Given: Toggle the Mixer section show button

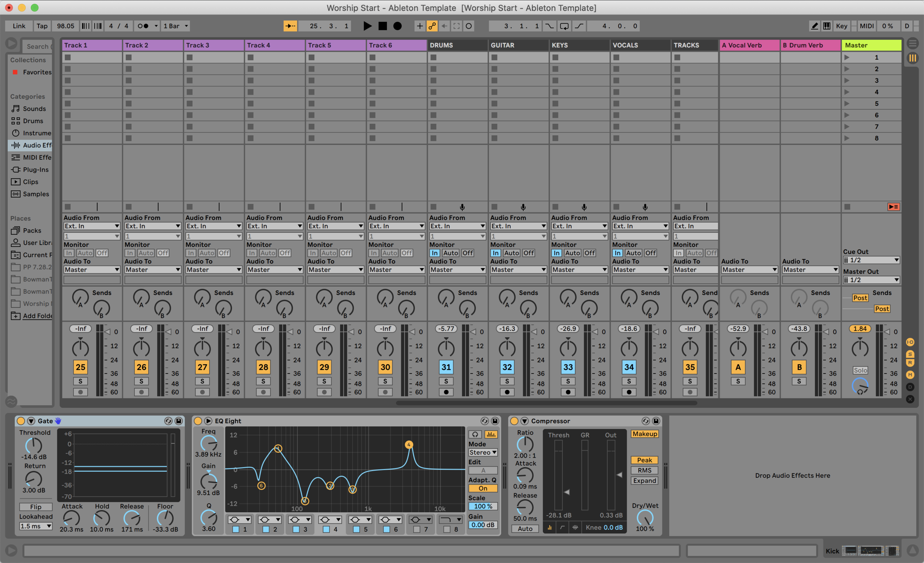Looking at the screenshot, I should (x=910, y=375).
